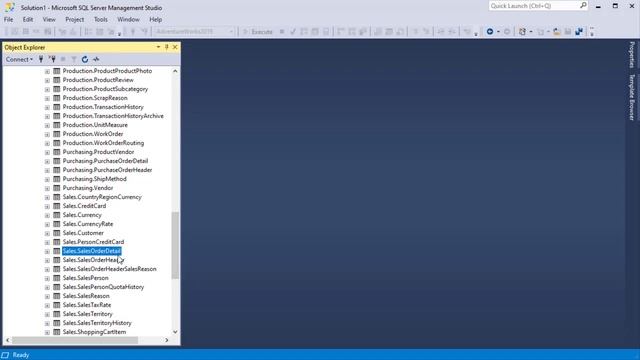Select Purchasing.PurchaseOrderHeader table

(x=107, y=170)
